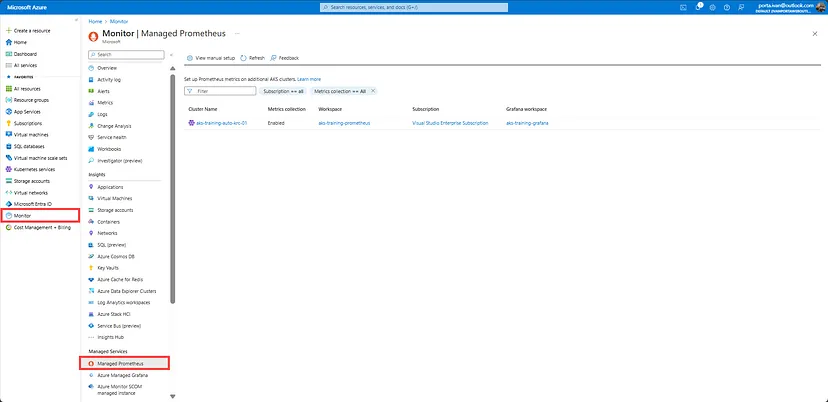
Task: Collapse the Monitor menu chevron
Action: [x=172, y=54]
